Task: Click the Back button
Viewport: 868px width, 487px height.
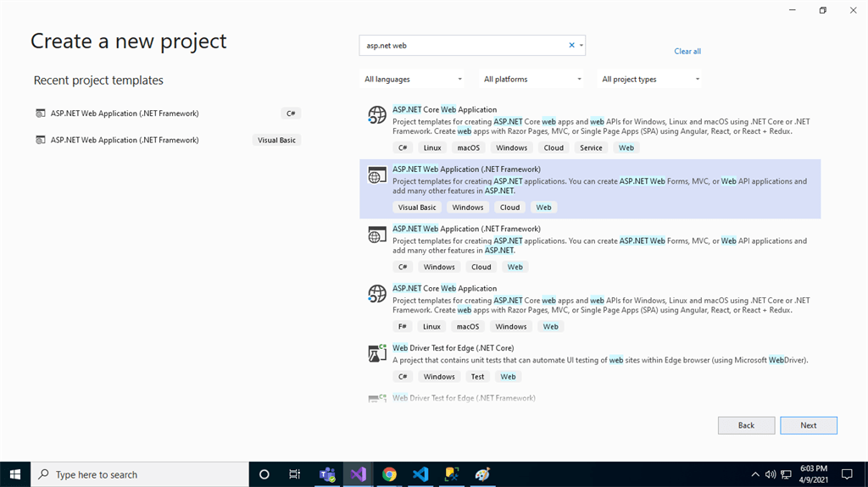Action: click(x=746, y=425)
